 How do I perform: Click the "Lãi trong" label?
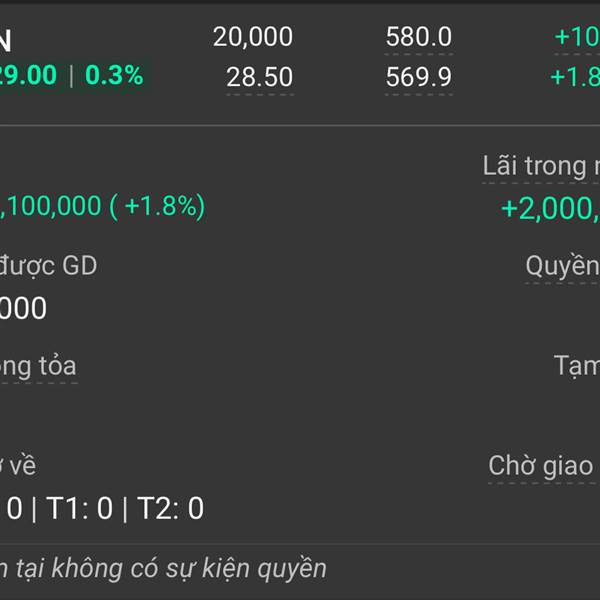point(540,166)
